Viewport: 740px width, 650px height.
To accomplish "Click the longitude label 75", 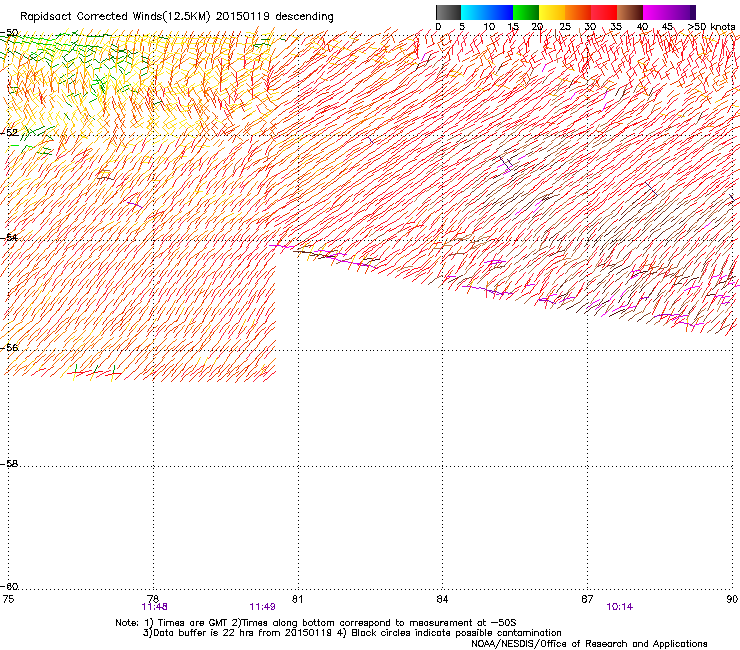I will tap(8, 599).
